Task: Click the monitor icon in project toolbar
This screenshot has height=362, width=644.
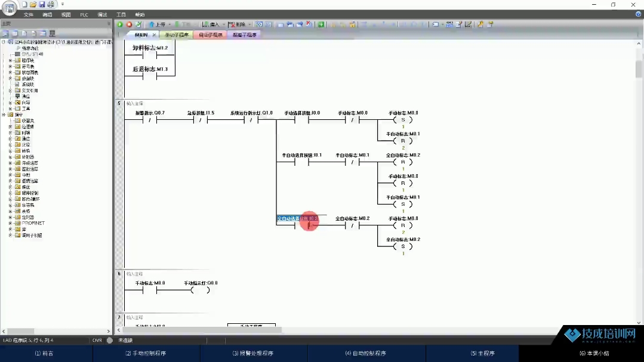Action: pyautogui.click(x=52, y=33)
